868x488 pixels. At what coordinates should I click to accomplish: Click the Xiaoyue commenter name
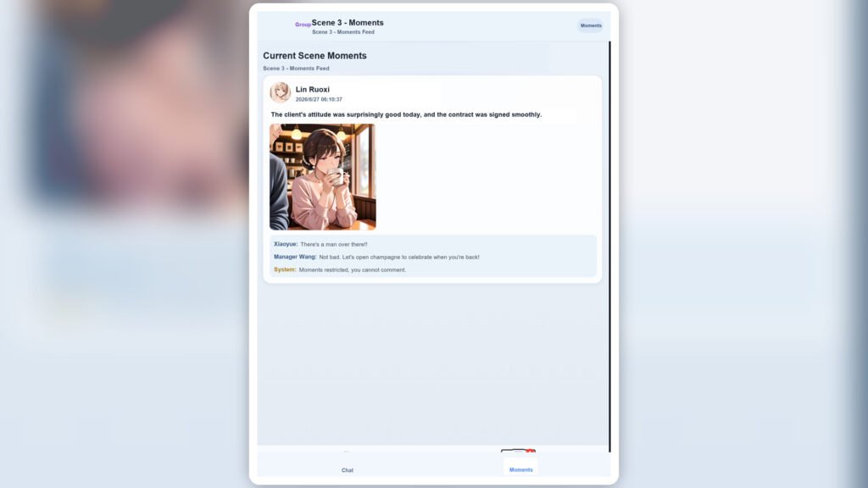(x=286, y=244)
